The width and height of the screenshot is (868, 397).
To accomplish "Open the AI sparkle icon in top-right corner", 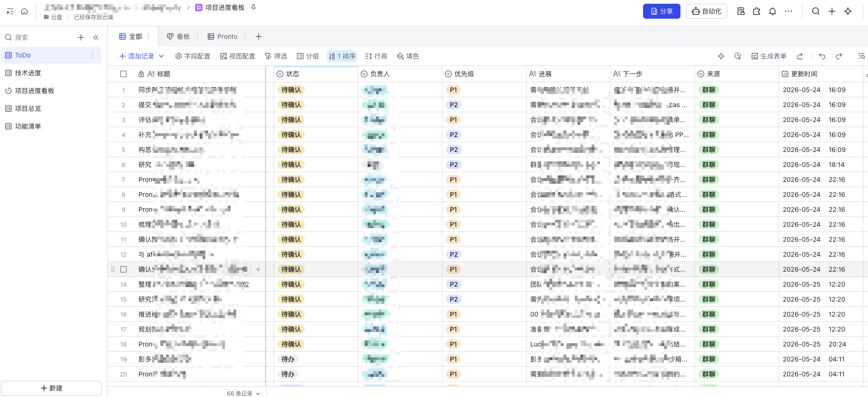I will [848, 11].
